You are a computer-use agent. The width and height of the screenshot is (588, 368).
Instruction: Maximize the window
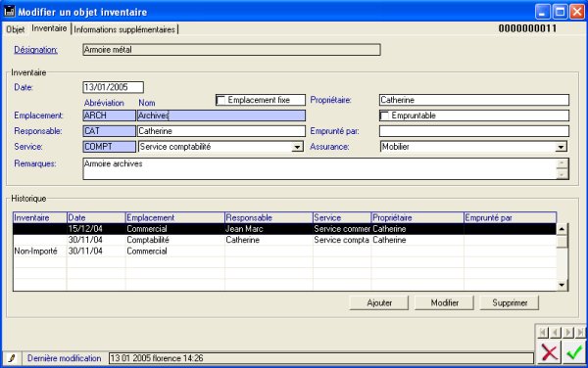click(560, 12)
